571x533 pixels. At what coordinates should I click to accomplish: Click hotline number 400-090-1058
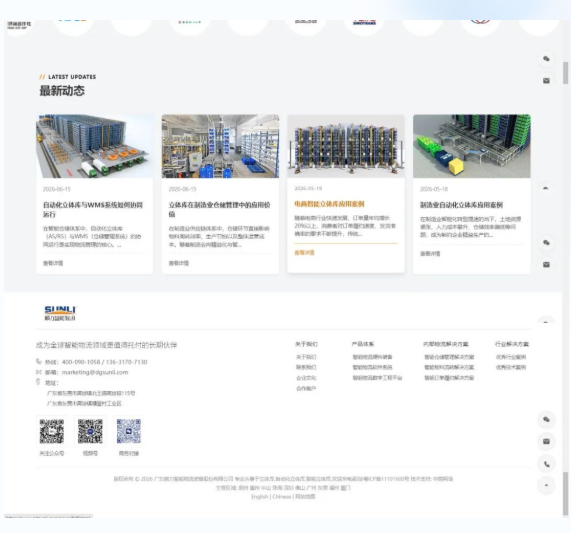pos(81,362)
